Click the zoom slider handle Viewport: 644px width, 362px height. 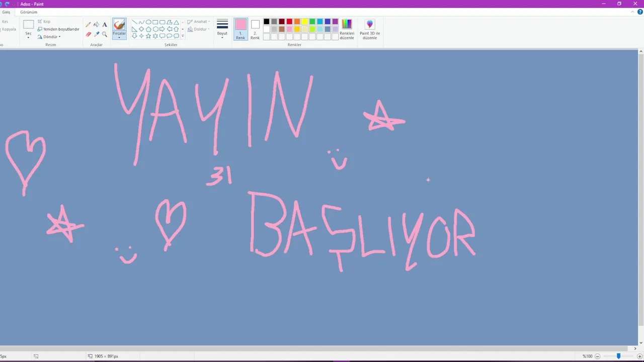coord(618,356)
